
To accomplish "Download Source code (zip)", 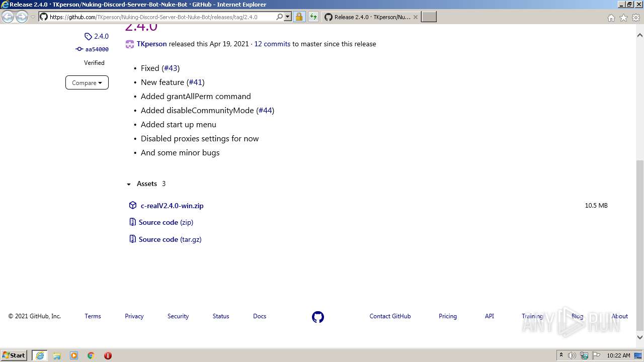I will click(x=166, y=222).
